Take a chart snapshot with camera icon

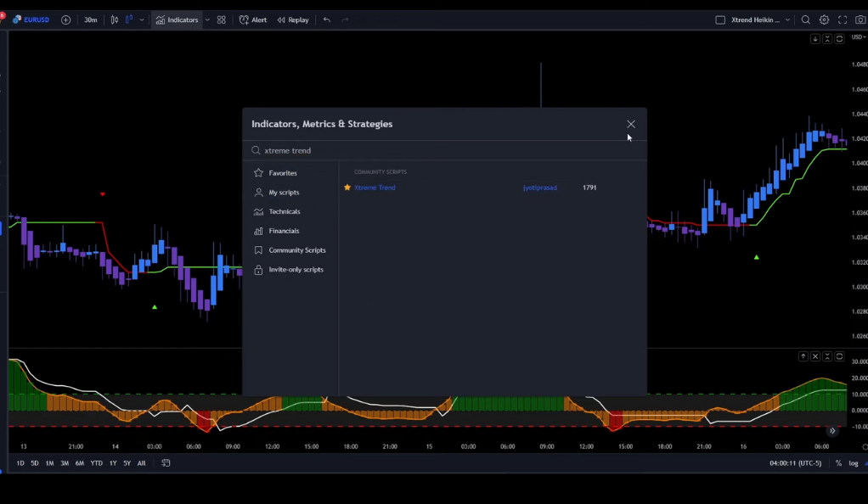(x=860, y=20)
